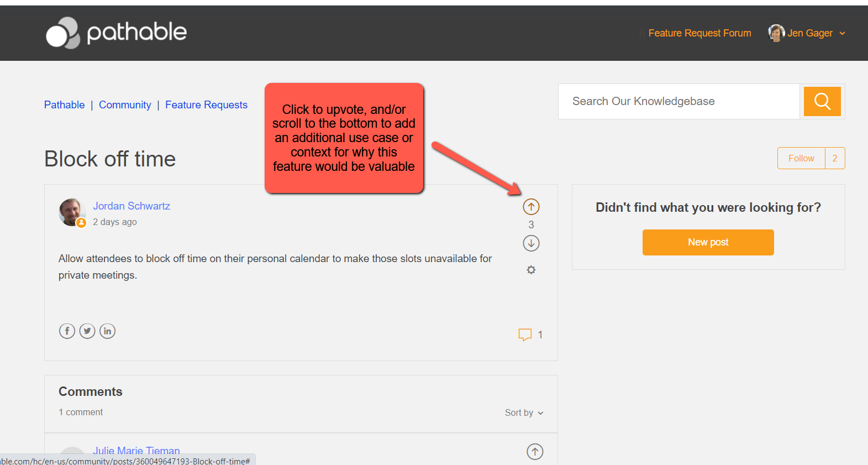This screenshot has height=465, width=868.
Task: Click the orange search magnifier button
Action: [822, 101]
